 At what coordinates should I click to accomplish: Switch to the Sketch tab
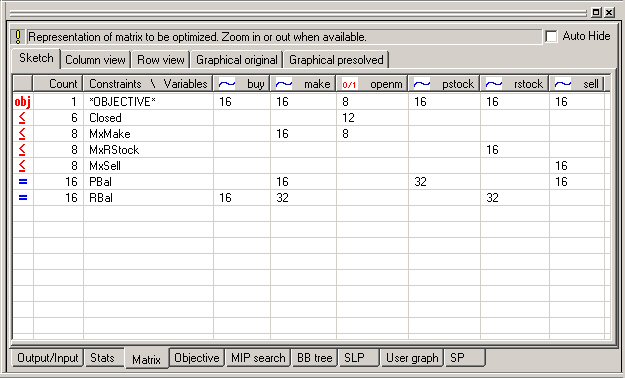pyautogui.click(x=36, y=58)
